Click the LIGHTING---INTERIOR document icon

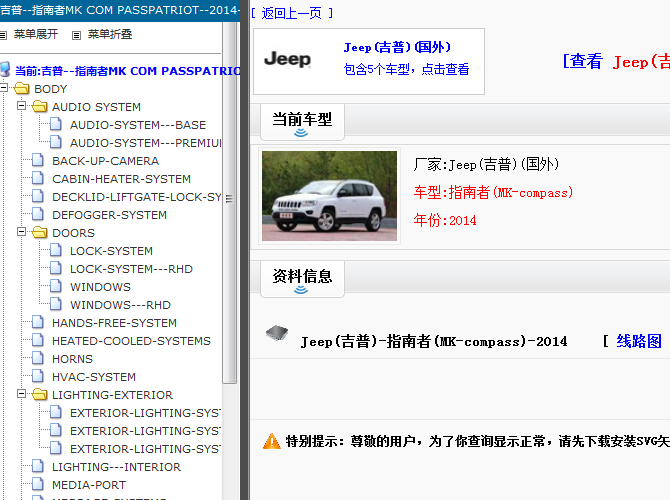[38, 466]
